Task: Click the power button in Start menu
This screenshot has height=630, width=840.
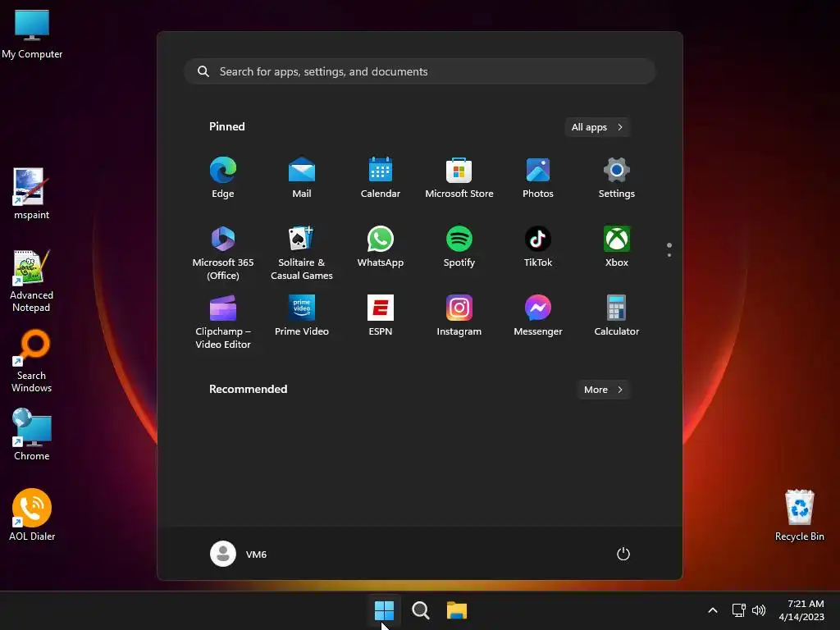Action: point(623,554)
